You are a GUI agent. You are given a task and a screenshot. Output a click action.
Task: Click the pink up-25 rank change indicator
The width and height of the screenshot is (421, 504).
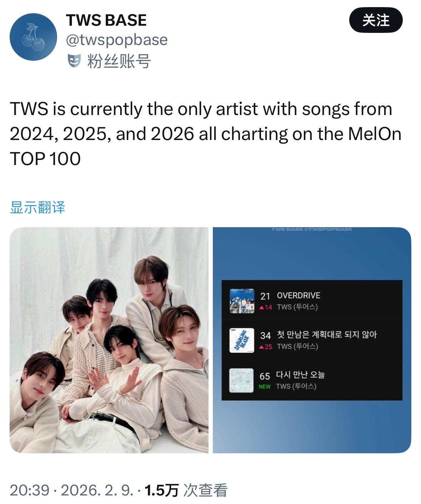click(266, 346)
